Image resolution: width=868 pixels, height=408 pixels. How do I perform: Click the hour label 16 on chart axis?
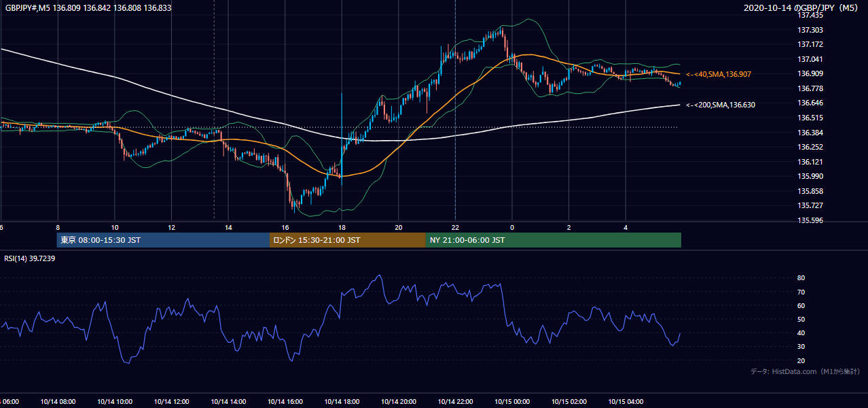285,228
